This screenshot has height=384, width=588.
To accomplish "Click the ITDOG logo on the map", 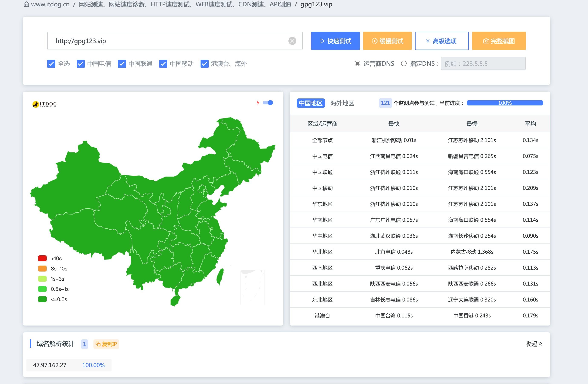I will pos(45,104).
